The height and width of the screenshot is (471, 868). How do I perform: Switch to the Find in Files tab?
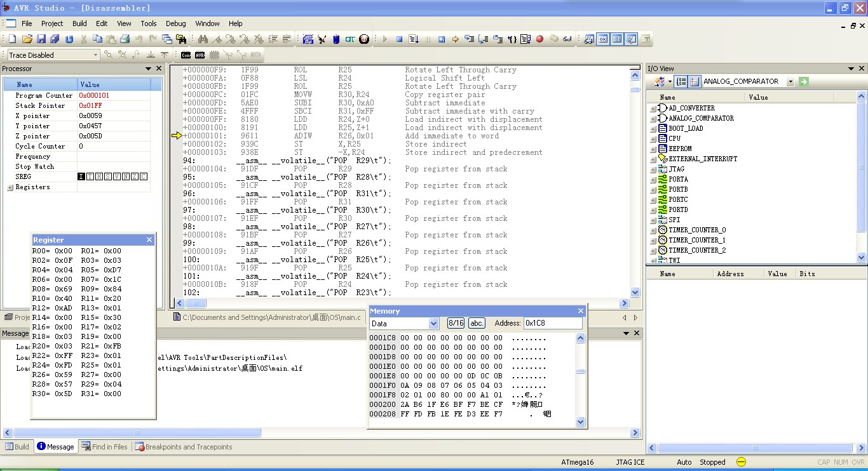[x=105, y=447]
